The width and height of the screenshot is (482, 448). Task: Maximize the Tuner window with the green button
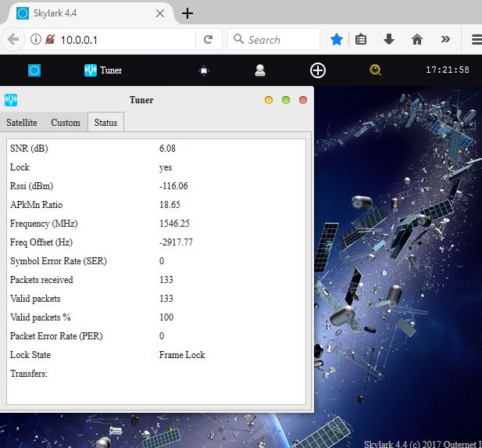click(286, 100)
